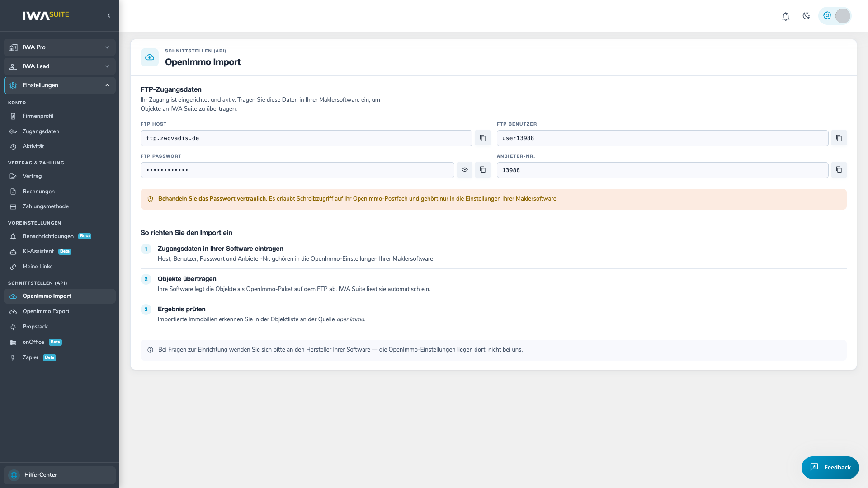Click the Propstack sync icon
Image resolution: width=868 pixels, height=488 pixels.
13,327
